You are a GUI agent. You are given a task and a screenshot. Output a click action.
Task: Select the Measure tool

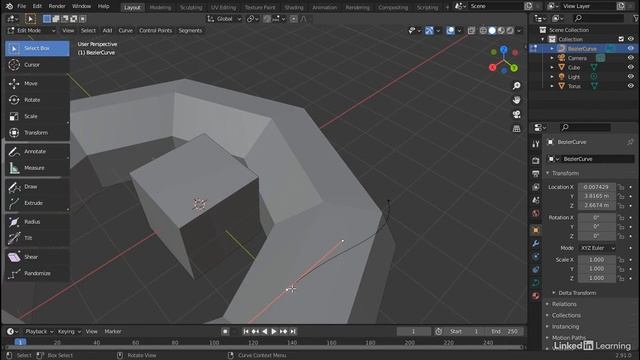[x=37, y=168]
